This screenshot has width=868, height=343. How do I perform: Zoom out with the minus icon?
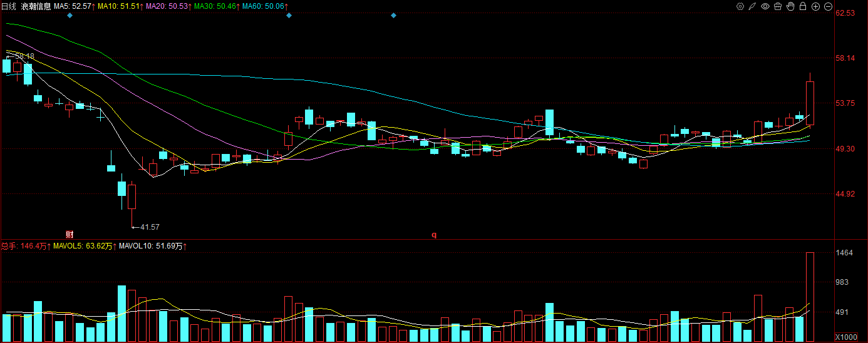click(828, 6)
